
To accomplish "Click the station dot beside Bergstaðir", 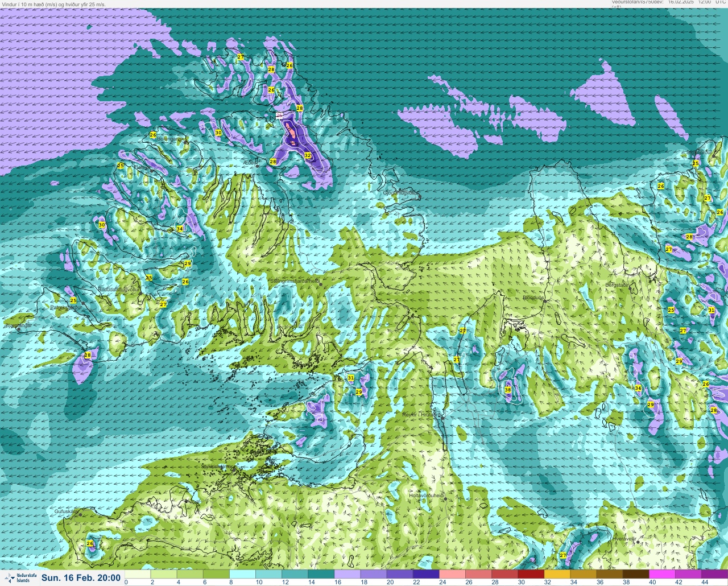I will 630,288.
